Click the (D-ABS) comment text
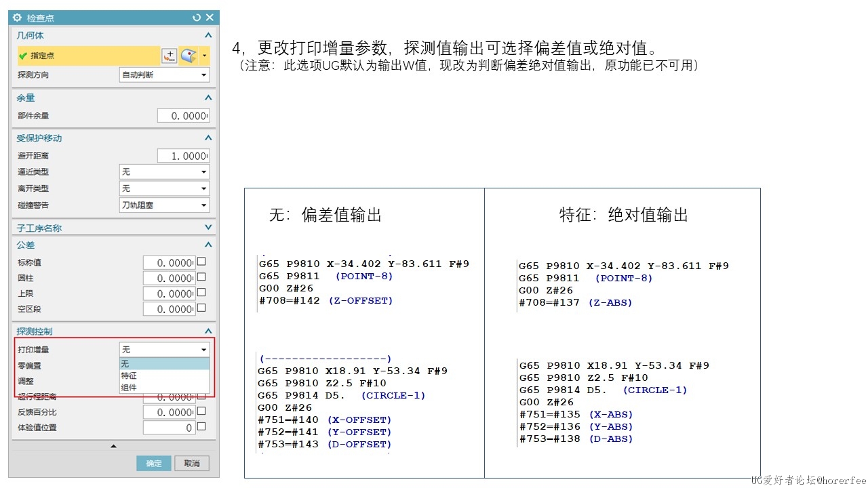The height and width of the screenshot is (488, 868). point(610,439)
